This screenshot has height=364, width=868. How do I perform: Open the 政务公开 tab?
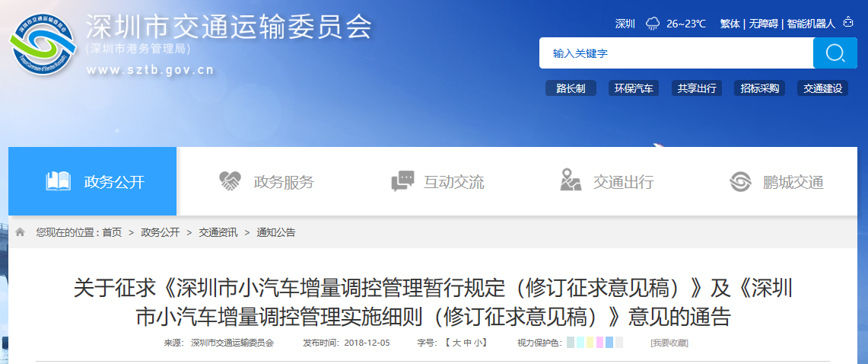(93, 181)
